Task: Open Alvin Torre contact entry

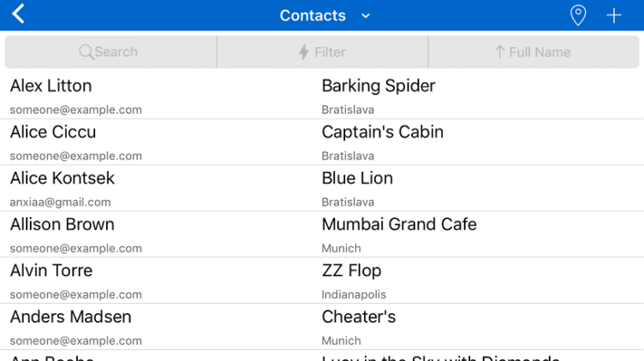Action: 51,270
